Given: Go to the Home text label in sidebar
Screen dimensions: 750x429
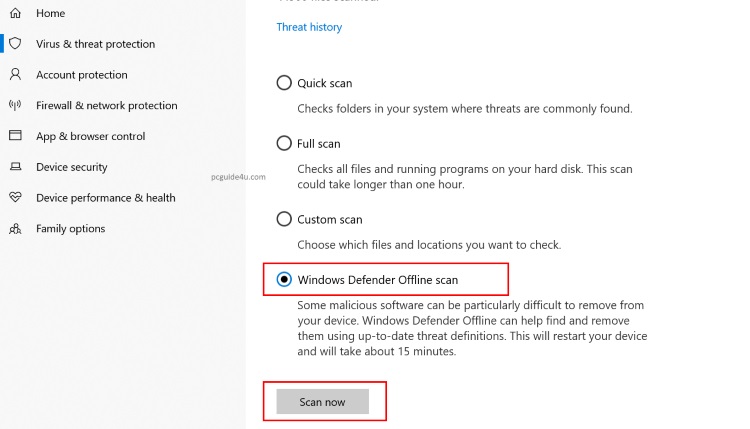Looking at the screenshot, I should click(x=50, y=13).
